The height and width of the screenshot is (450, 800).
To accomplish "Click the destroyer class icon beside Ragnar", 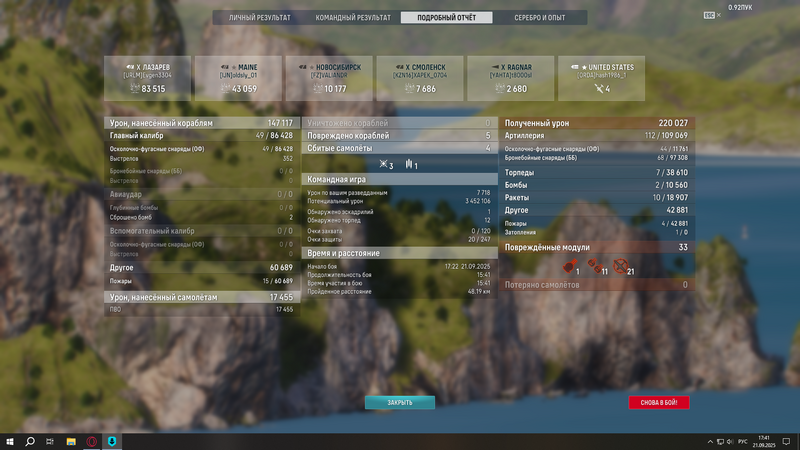I will [495, 67].
